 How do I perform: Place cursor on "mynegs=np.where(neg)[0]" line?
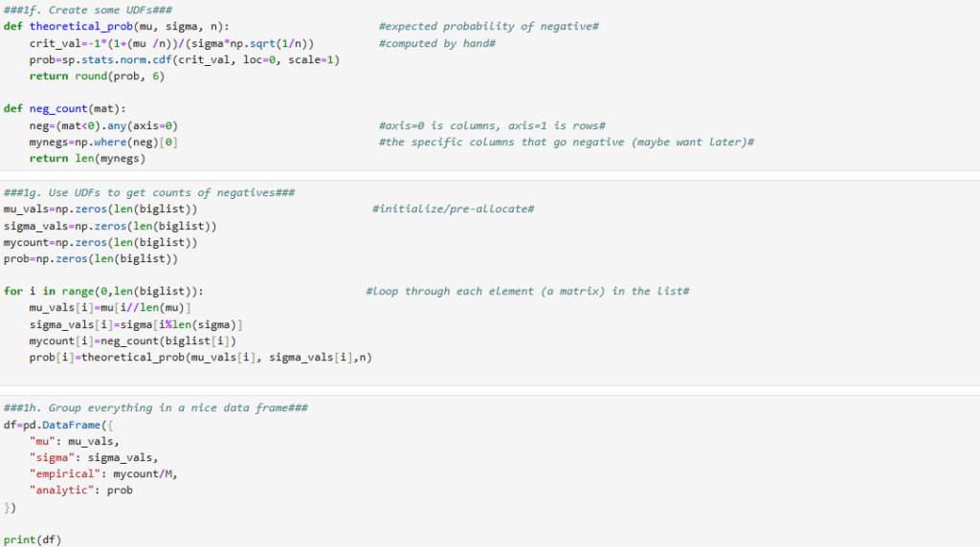103,142
